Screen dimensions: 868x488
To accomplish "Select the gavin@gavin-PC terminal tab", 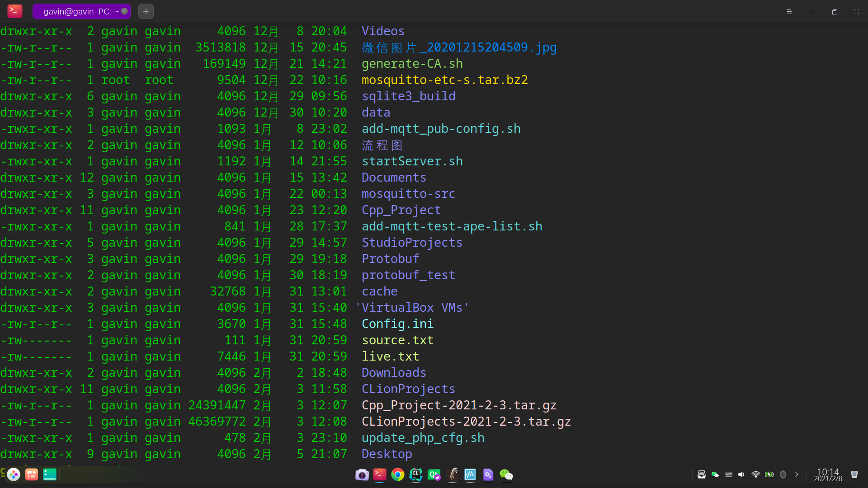I will (77, 11).
